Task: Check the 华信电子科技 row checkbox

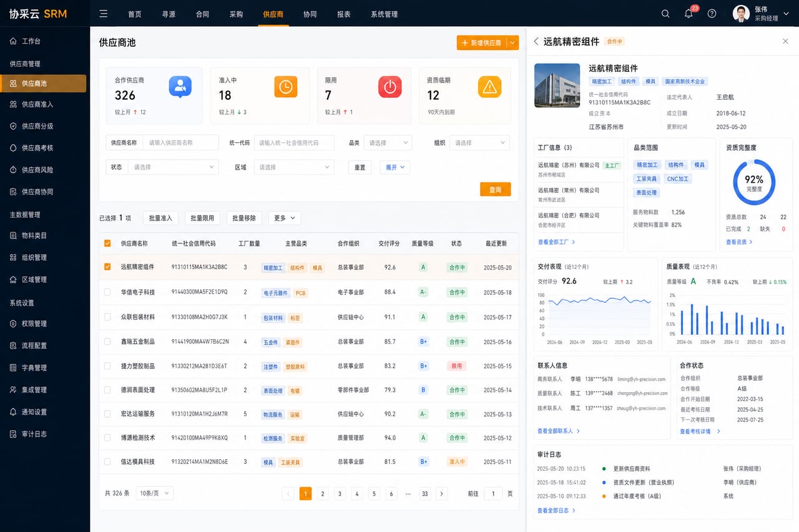Action: point(107,292)
